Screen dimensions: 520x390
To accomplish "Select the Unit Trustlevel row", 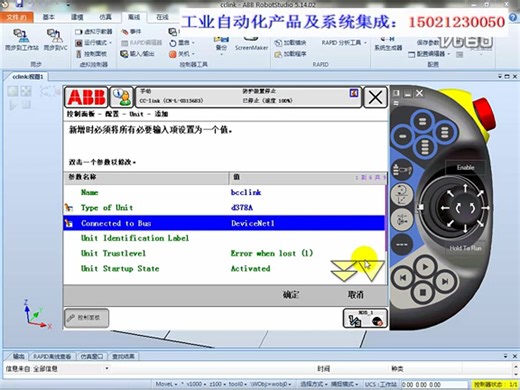I will [224, 253].
